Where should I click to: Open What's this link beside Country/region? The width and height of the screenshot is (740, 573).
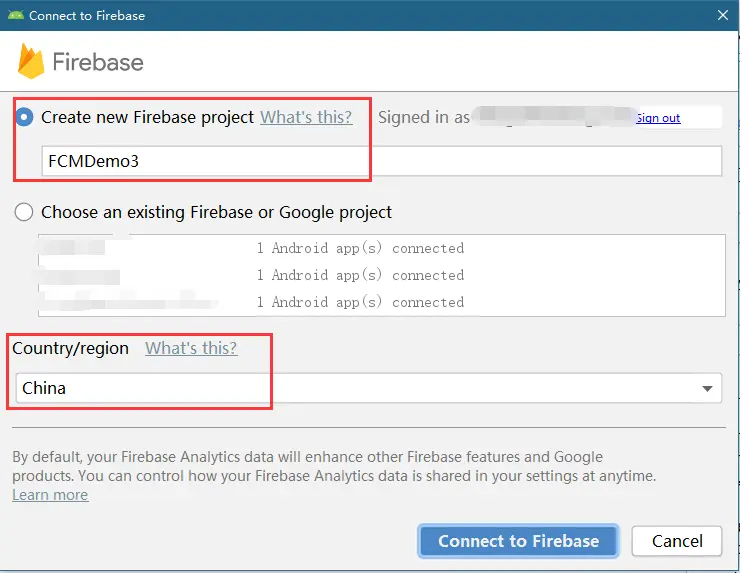tap(191, 348)
